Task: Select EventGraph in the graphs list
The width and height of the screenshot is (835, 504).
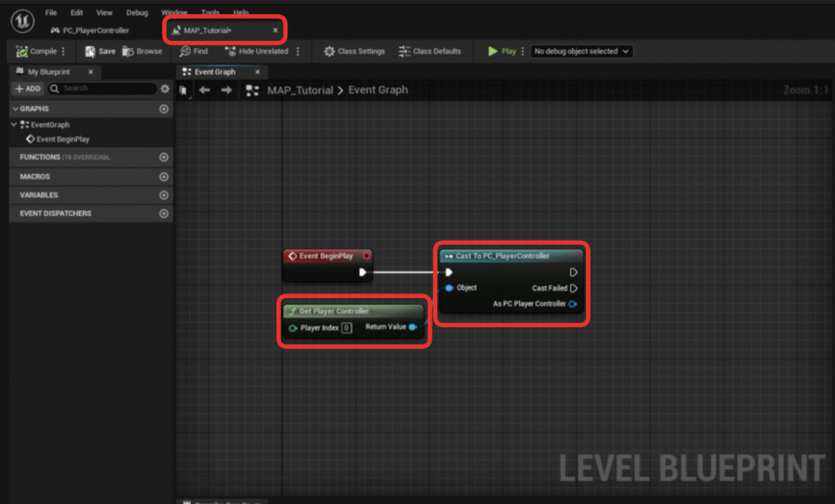Action: tap(50, 125)
